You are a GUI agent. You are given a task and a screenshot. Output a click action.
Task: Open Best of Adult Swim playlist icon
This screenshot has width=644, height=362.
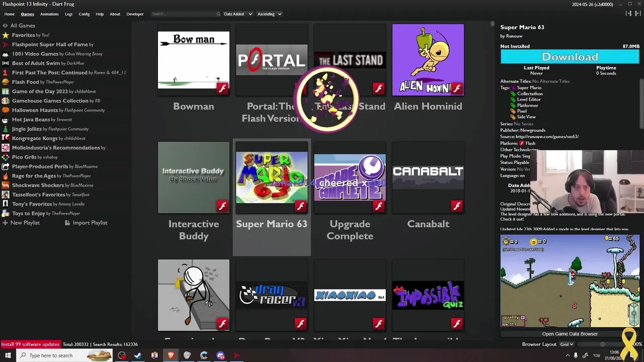pos(5,63)
